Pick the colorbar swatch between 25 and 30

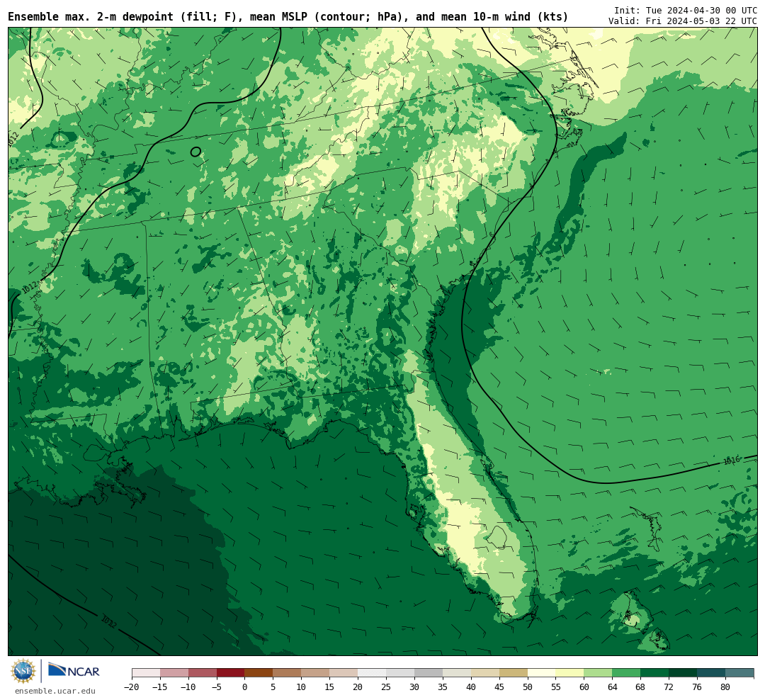[400, 673]
